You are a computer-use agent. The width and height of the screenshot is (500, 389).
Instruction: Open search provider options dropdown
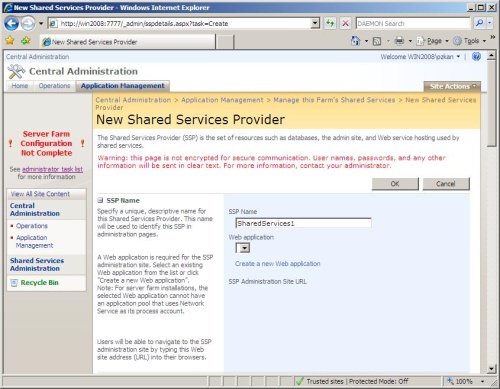click(489, 23)
